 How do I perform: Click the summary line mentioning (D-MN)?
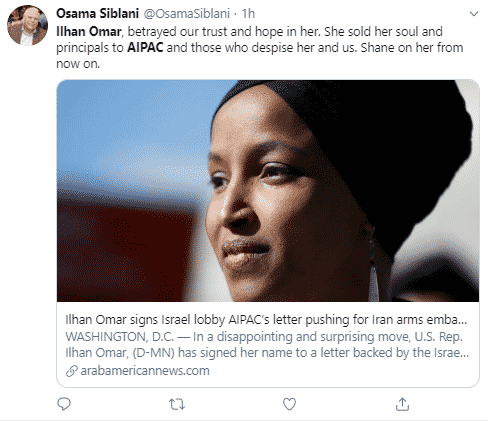267,353
